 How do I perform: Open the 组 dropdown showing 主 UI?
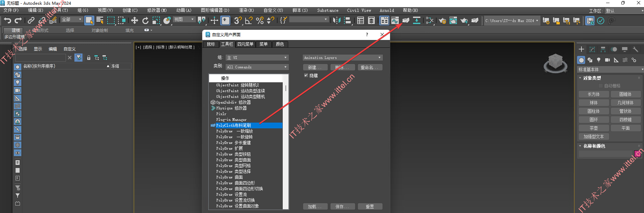257,58
